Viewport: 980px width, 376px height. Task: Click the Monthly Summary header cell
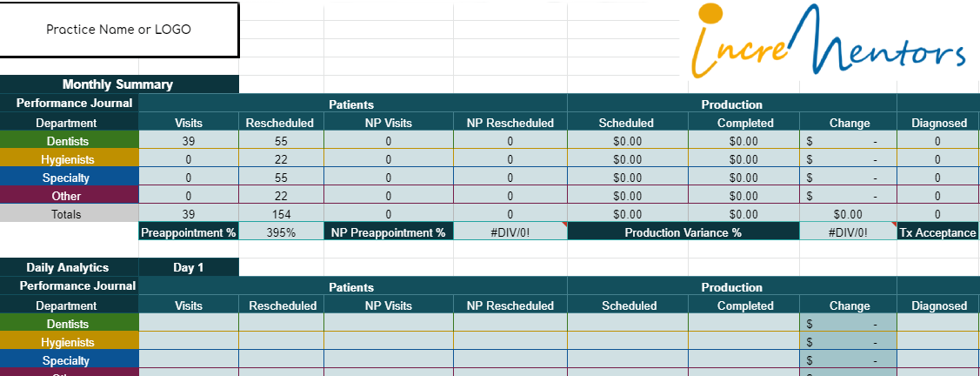(x=119, y=84)
